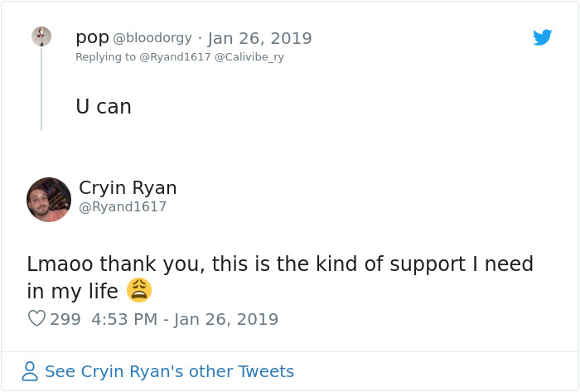The image size is (580, 392).
Task: Click the 299 likes count
Action: (x=65, y=319)
